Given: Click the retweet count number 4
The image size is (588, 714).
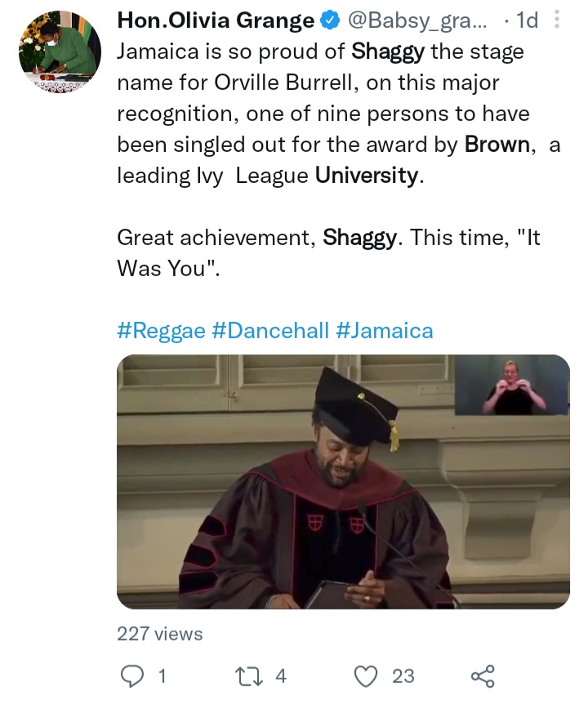Looking at the screenshot, I should tap(281, 676).
